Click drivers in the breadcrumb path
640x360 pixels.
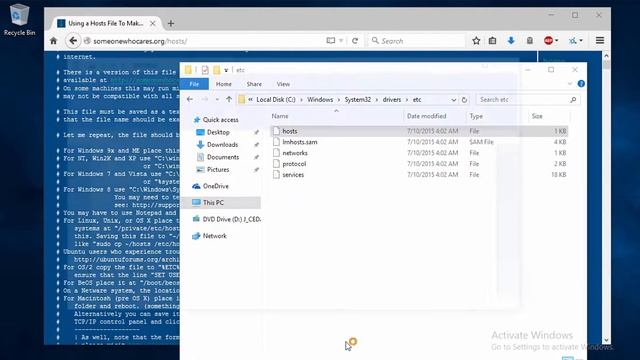point(391,100)
